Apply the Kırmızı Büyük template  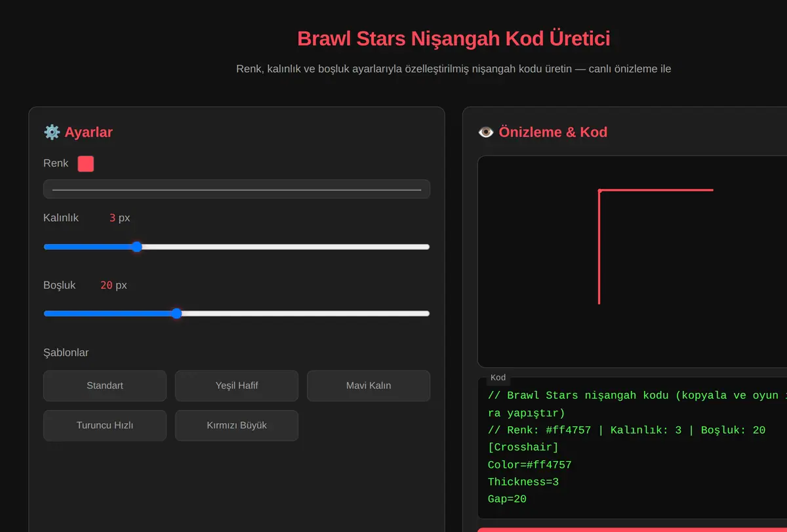coord(237,426)
